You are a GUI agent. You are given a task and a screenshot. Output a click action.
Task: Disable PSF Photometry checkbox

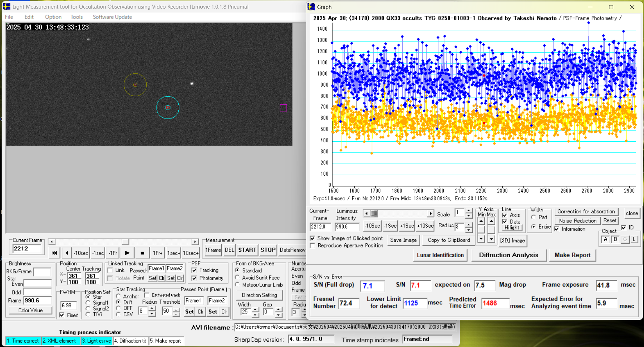(x=194, y=278)
